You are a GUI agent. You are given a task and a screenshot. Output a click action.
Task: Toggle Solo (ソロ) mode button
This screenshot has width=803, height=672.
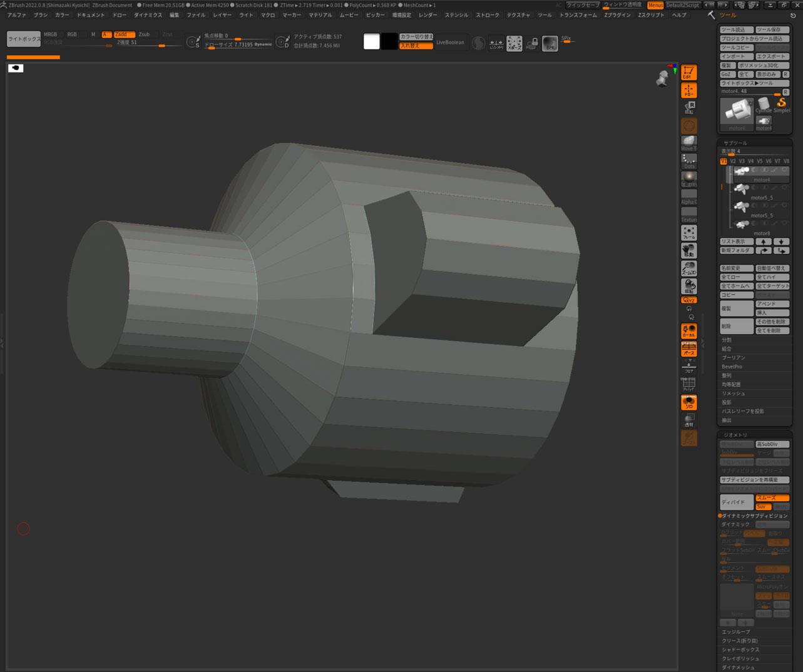(688, 402)
